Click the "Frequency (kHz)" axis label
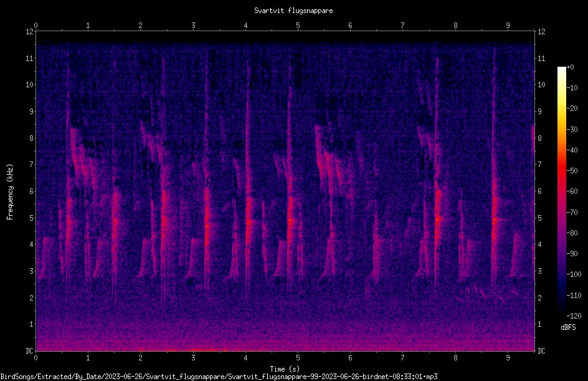This screenshot has width=588, height=381. [x=10, y=192]
